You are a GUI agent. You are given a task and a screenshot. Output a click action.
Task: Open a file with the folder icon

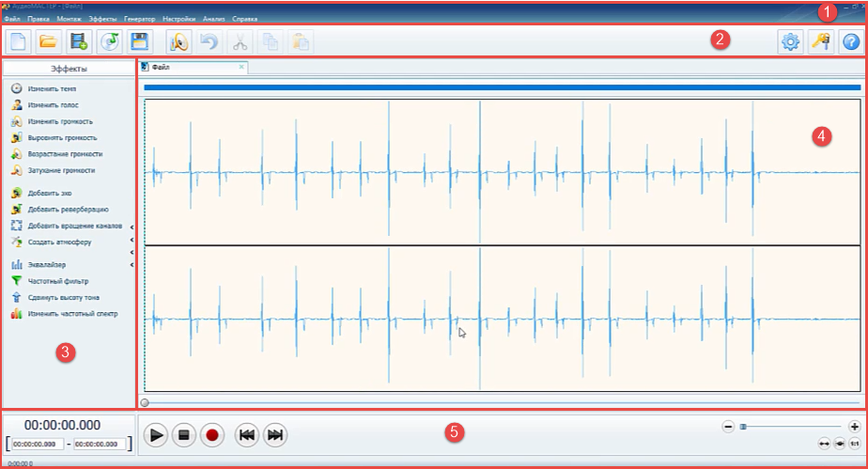(x=48, y=41)
